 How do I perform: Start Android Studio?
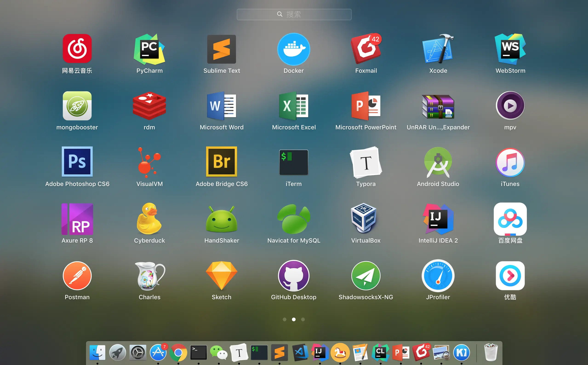(x=438, y=162)
